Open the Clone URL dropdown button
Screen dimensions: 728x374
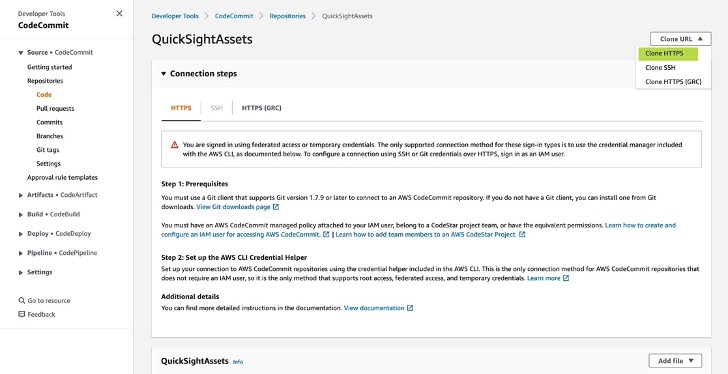click(681, 39)
